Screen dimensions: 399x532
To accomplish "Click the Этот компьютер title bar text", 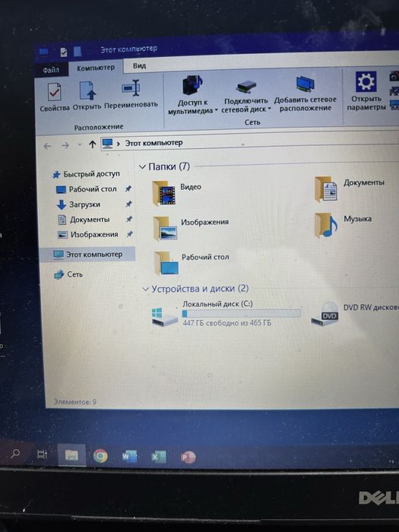I will pyautogui.click(x=129, y=49).
